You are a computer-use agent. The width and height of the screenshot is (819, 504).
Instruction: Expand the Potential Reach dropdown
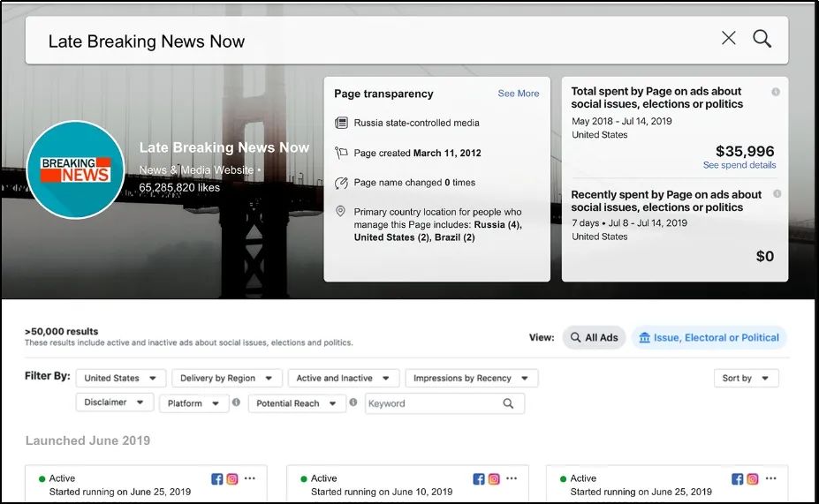(x=297, y=403)
